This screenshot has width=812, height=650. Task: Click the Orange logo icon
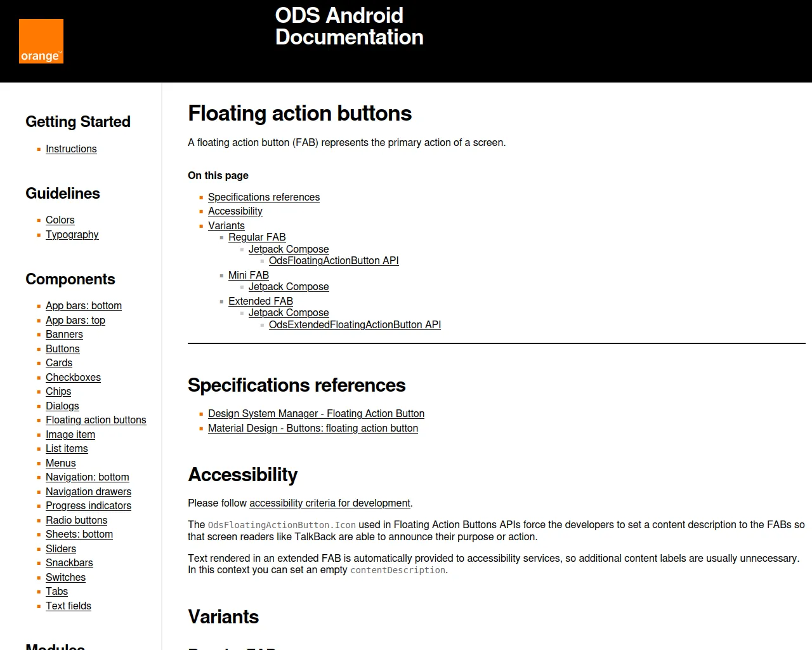point(41,41)
